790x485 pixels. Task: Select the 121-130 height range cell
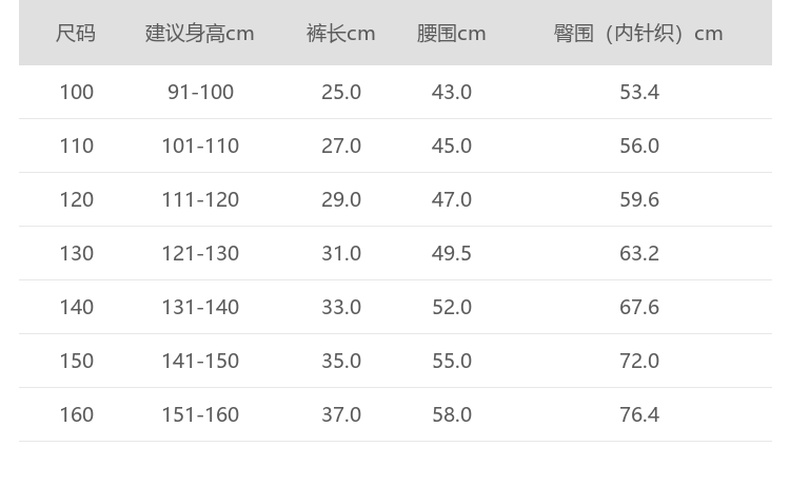[x=200, y=254]
